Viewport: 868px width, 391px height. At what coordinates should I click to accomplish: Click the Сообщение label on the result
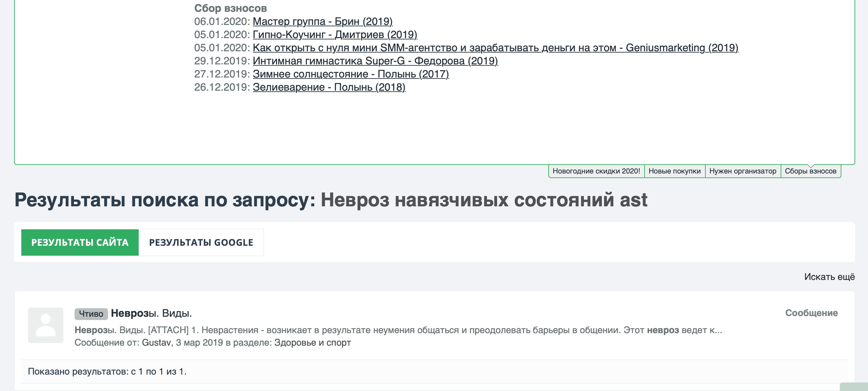coord(811,313)
